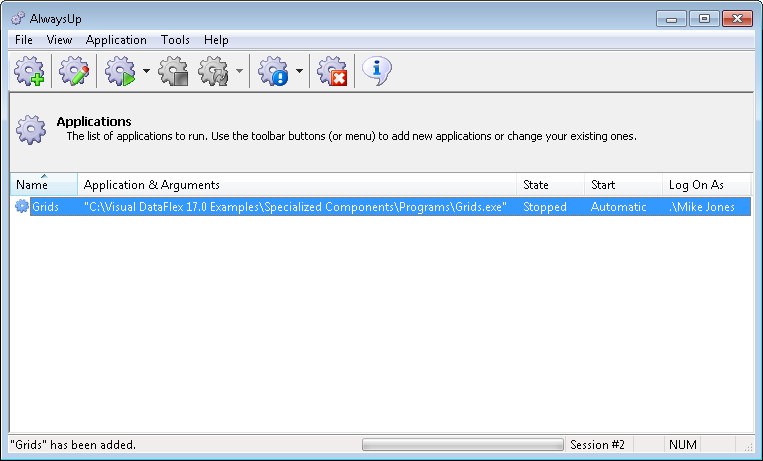Click the gear icon beside Grids row
763x461 pixels.
21,206
